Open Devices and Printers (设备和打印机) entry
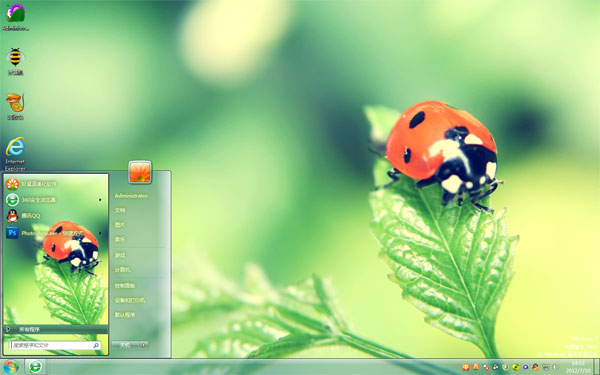 click(130, 300)
